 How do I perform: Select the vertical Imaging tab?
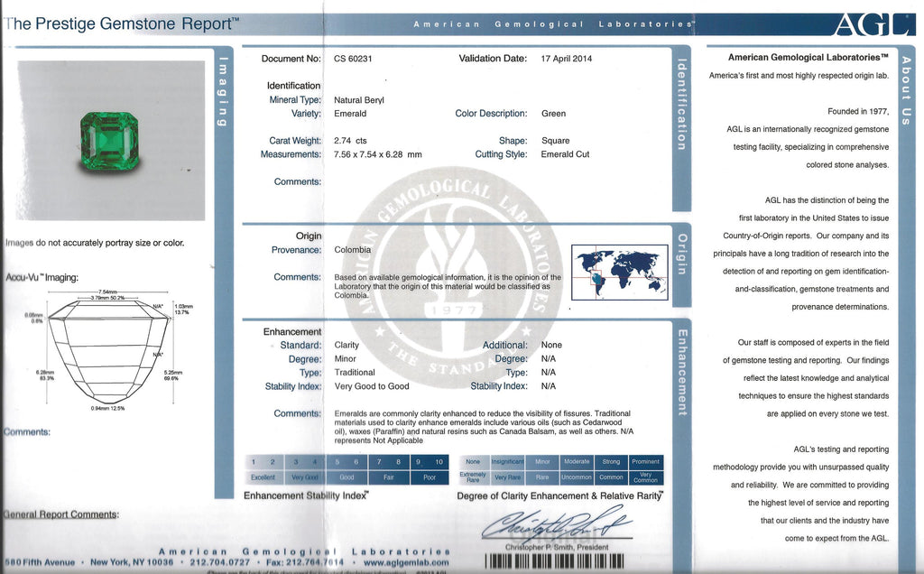coord(225,90)
